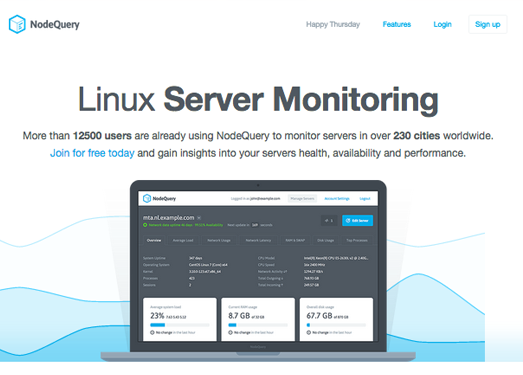Select the Network Latency tab in mockup
The width and height of the screenshot is (523, 375).
click(258, 240)
